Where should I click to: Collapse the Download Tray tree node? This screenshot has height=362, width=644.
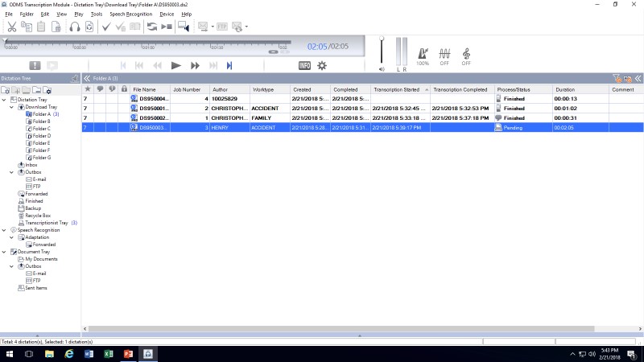point(11,107)
